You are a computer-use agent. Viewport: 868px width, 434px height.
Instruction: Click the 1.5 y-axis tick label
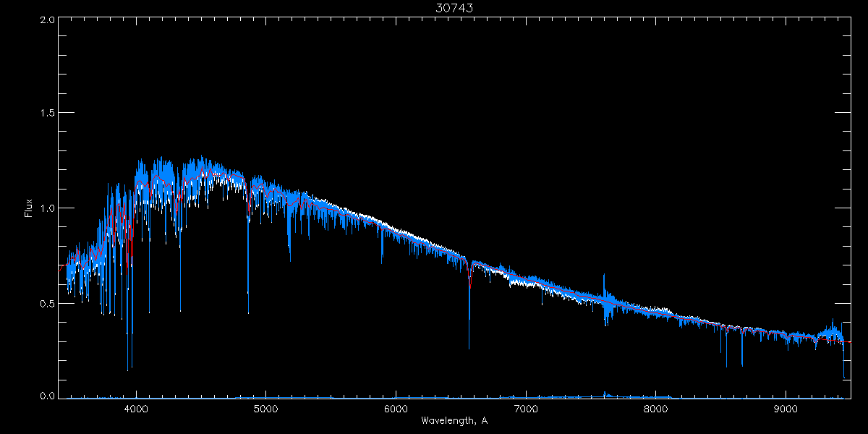47,114
